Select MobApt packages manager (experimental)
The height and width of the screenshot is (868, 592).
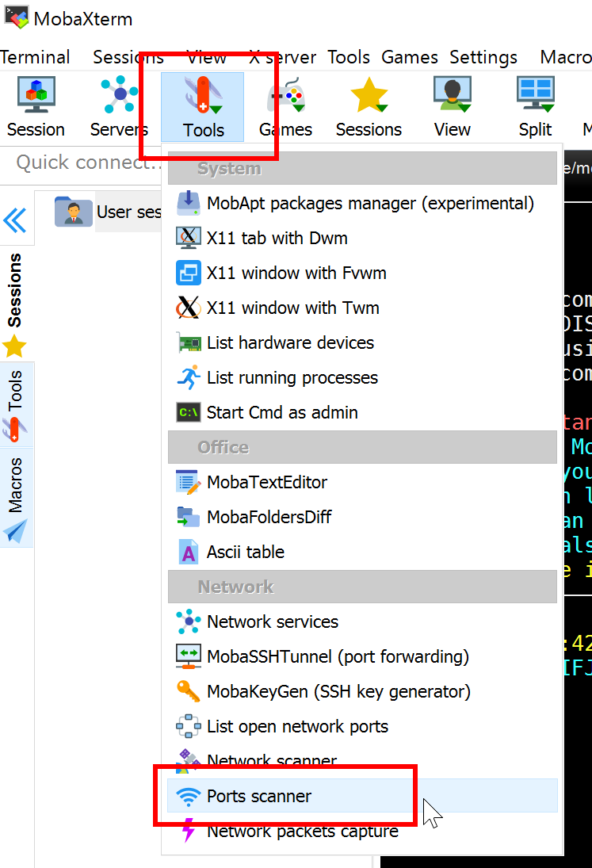tap(362, 203)
